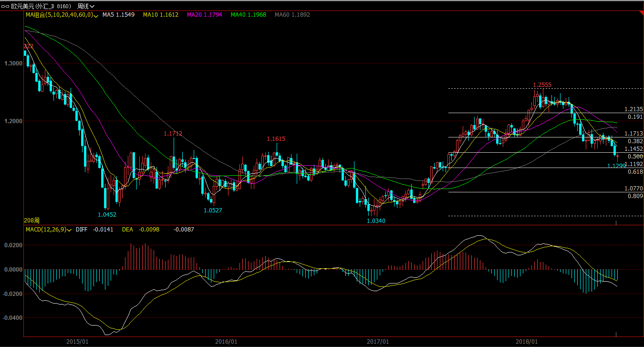Viewport: 644px width, 347px height.
Task: Click the 1.0340 low price label
Action: (376, 221)
